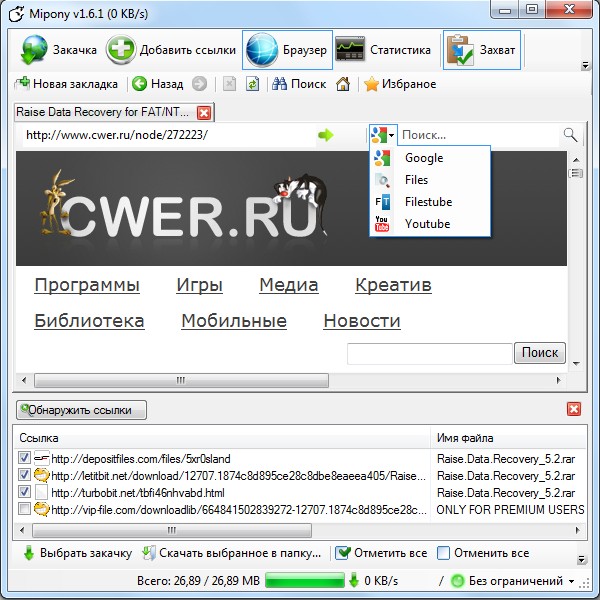The width and height of the screenshot is (600, 600).
Task: Click the home page icon in toolbar
Action: click(x=343, y=84)
